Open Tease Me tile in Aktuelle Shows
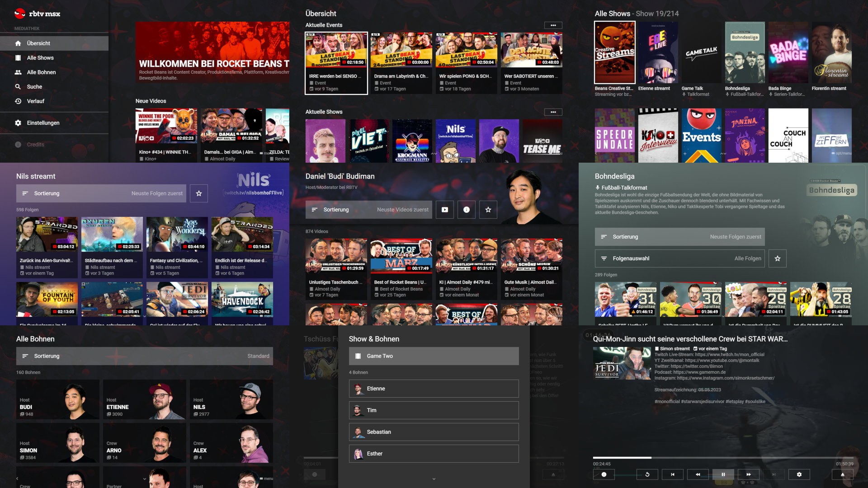This screenshot has height=488, width=868. [542, 141]
